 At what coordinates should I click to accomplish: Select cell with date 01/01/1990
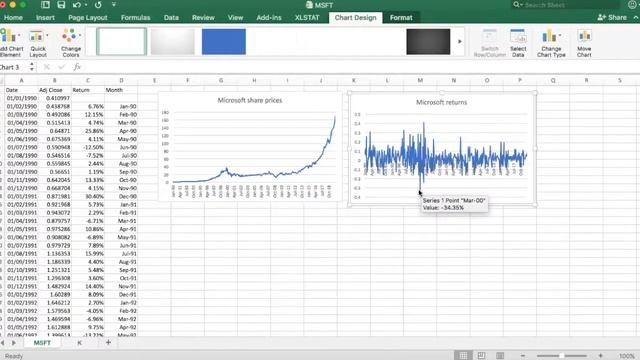[x=21, y=98]
